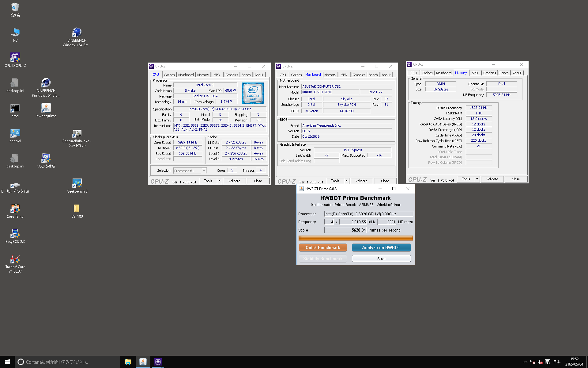Select Core Temp desktop icon
Screen dimensions: 588x368
click(15, 211)
